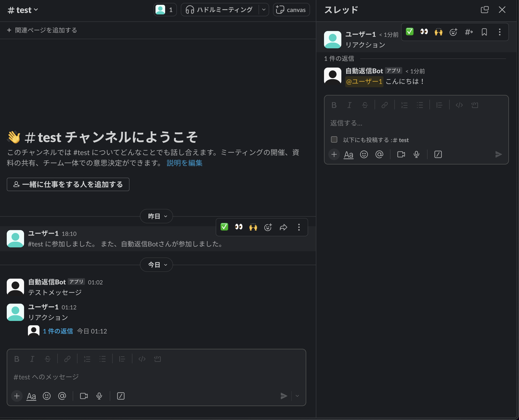This screenshot has width=519, height=420.
Task: Toggle bold formatting in the thread reply box
Action: pos(334,105)
